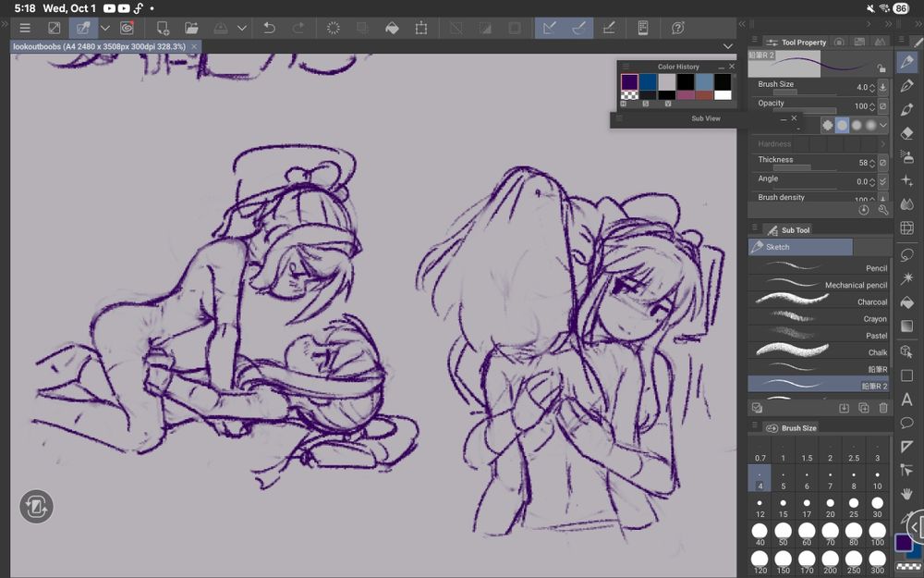Reset tool properties to default icon
The height and width of the screenshot is (578, 924).
click(x=863, y=210)
